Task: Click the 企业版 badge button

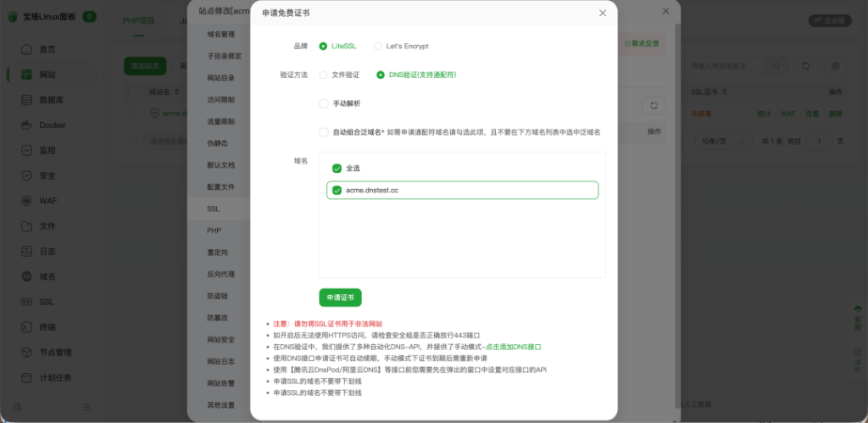Action: [x=830, y=20]
